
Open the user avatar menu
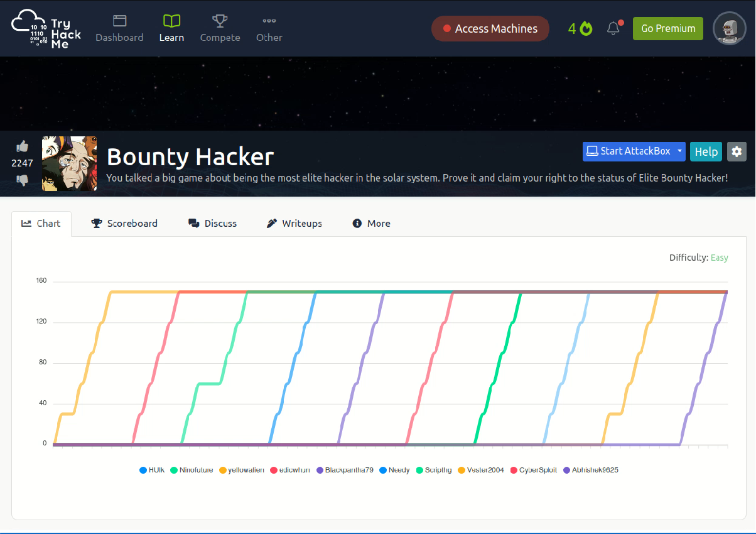729,28
